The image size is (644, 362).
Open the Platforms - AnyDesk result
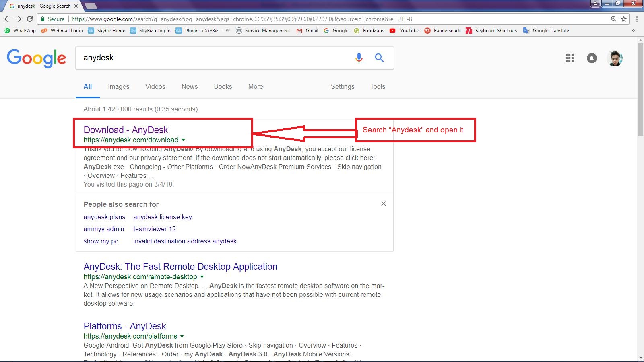(x=125, y=326)
